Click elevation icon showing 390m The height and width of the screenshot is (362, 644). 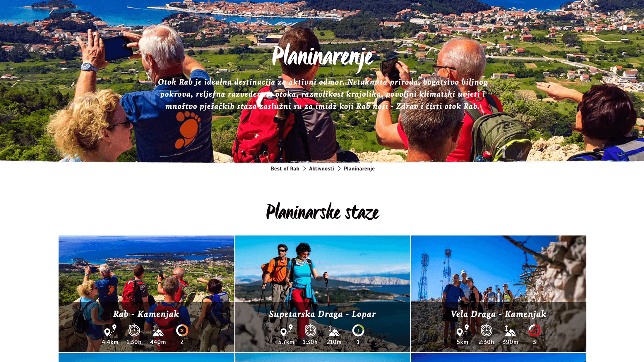pyautogui.click(x=510, y=331)
